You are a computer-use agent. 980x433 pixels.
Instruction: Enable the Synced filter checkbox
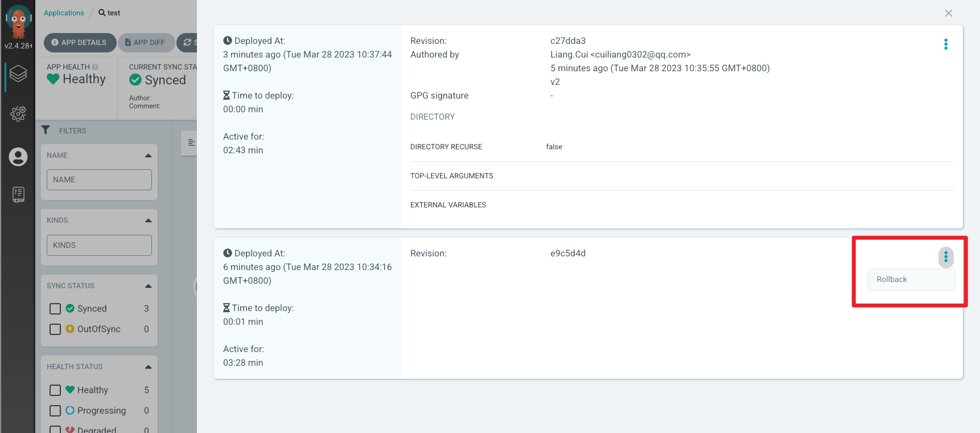coord(55,309)
